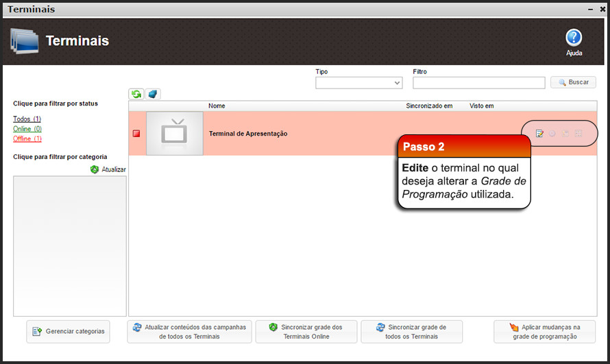Viewport: 610px width, 364px height.
Task: Click the faded disc icon in terminal row
Action: 552,134
